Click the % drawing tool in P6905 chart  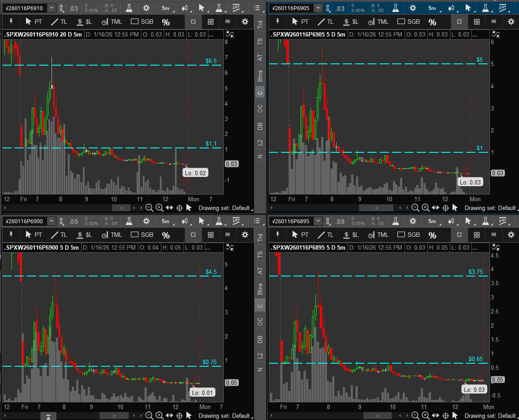click(432, 22)
